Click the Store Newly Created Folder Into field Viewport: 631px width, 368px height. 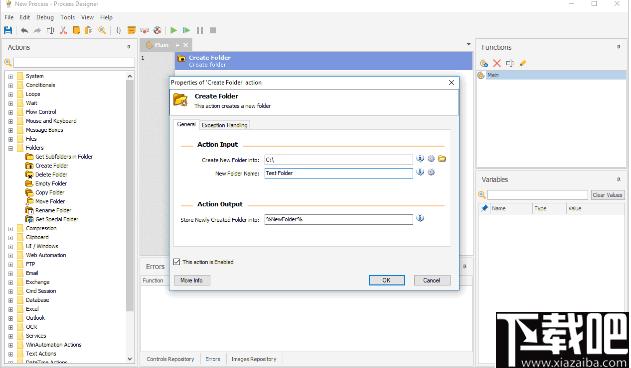tap(338, 219)
